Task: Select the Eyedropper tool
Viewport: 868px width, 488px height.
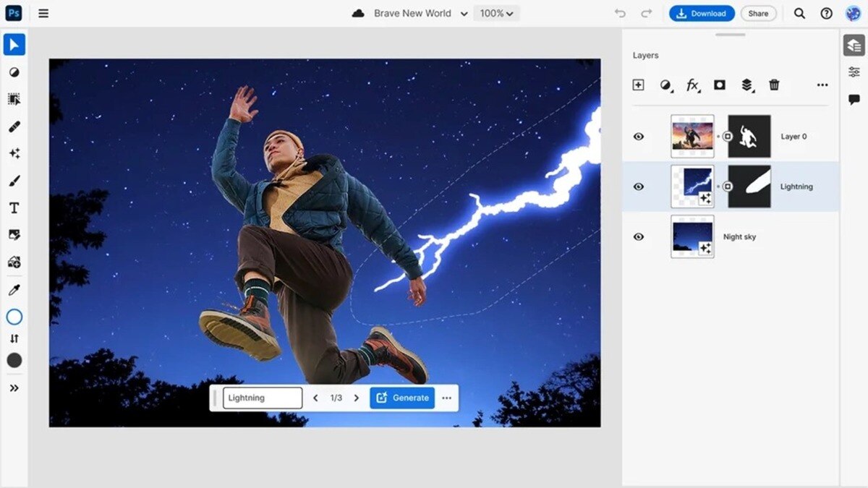Action: click(14, 288)
